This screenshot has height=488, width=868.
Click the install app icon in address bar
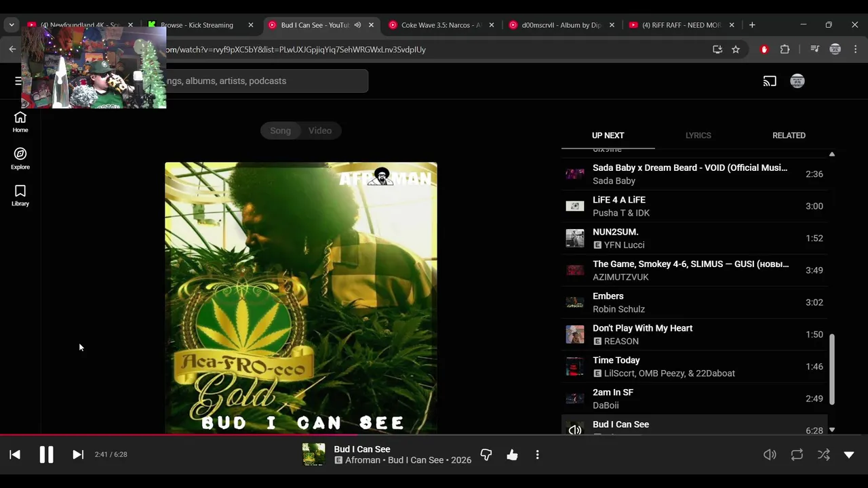pos(717,49)
